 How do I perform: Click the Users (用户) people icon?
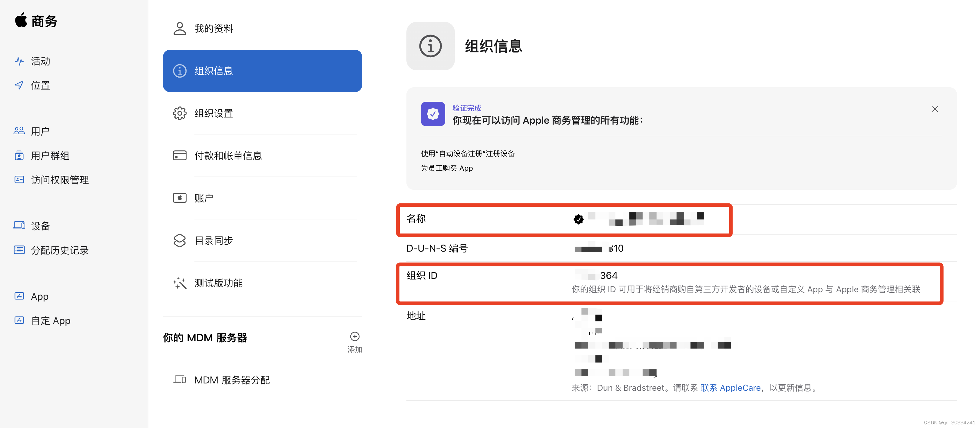click(19, 131)
